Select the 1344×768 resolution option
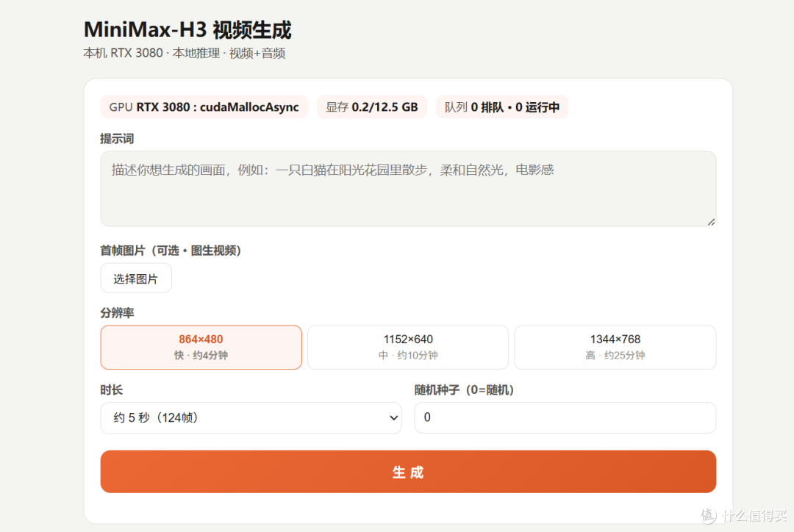The image size is (794, 532). (x=615, y=348)
